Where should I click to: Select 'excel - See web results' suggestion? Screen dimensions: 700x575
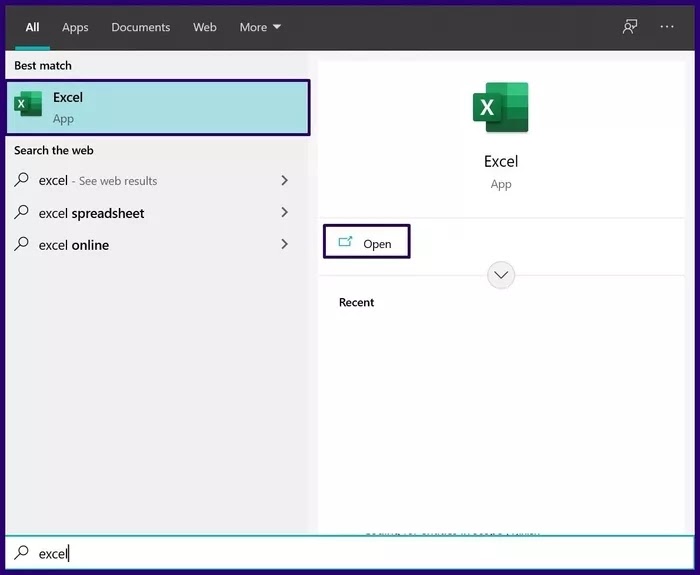(x=156, y=180)
